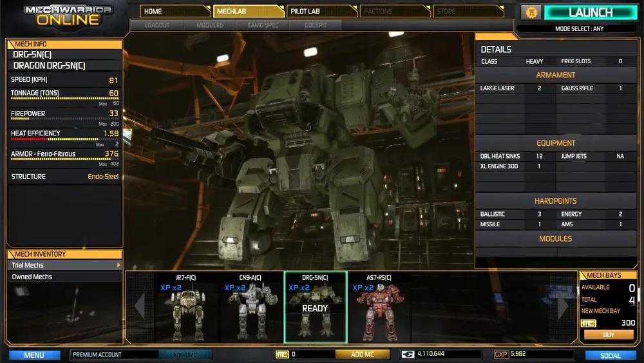Click the MC icon in Mech Bays panel
Viewport: 644px width, 363px height.
(588, 323)
